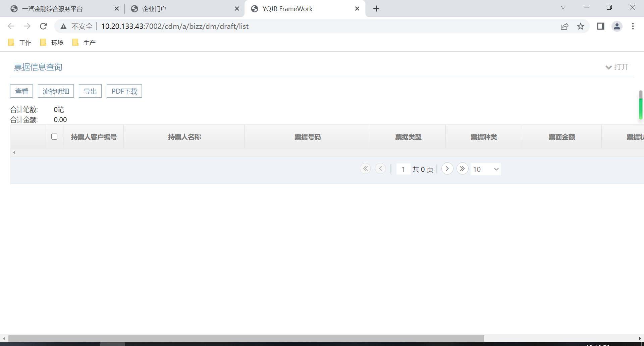This screenshot has height=346, width=644.
Task: Open Chrome three-dot menu
Action: point(633,26)
